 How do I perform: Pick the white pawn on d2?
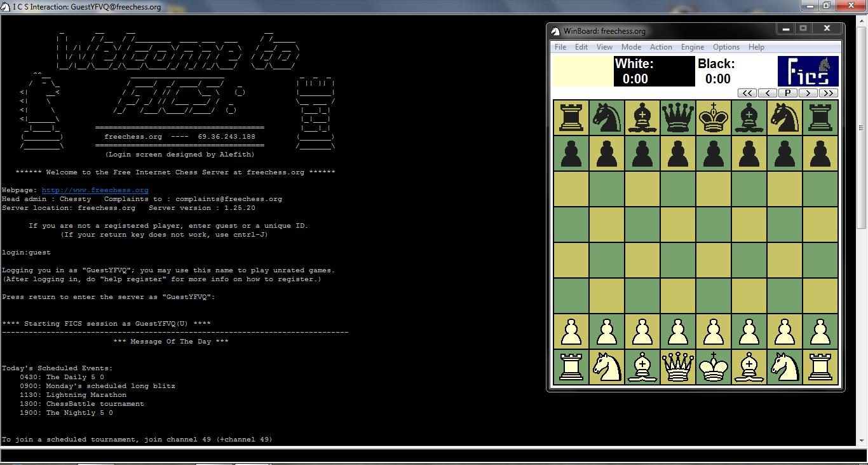(x=677, y=331)
